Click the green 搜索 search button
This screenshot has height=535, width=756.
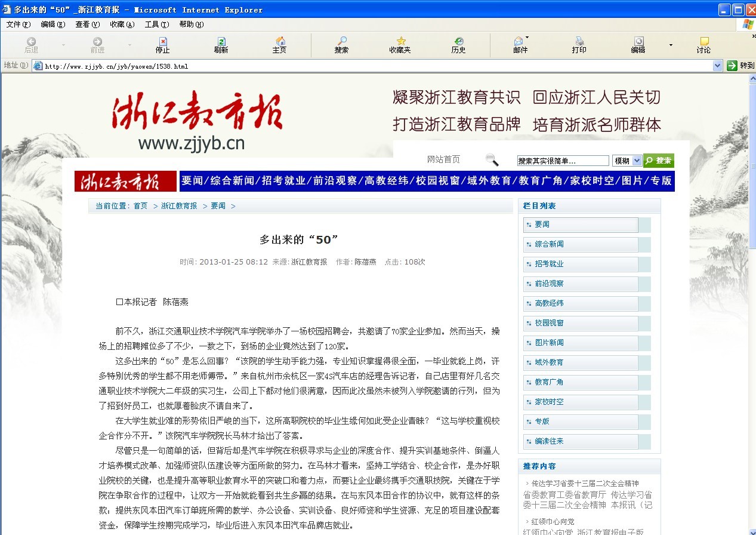[x=659, y=161]
